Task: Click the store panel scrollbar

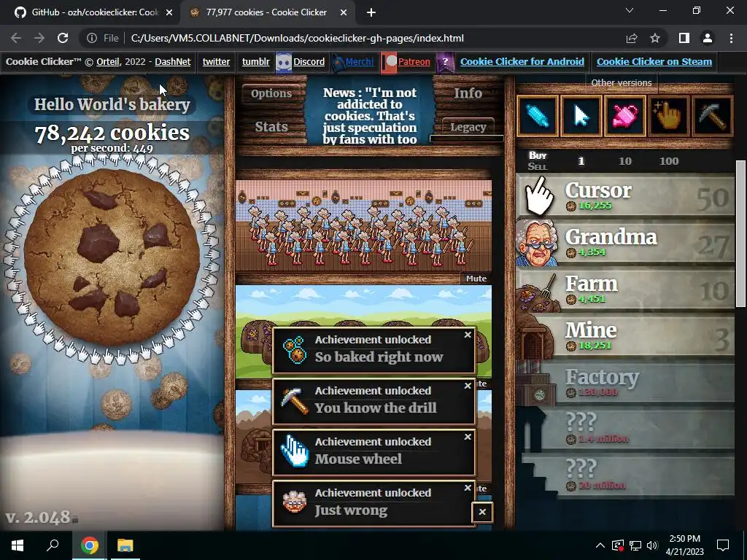Action: [x=740, y=233]
